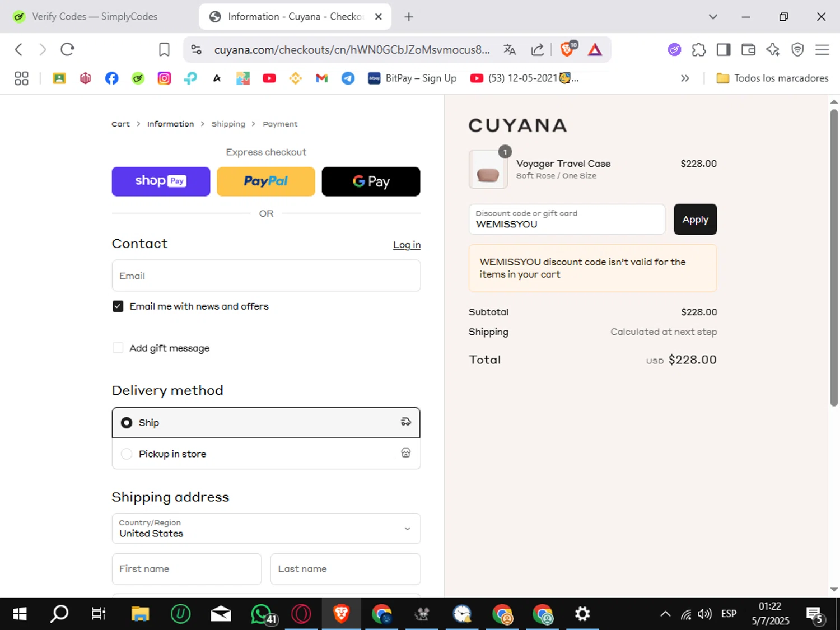
Task: Open the SimplyCodes bookmark icon
Action: [x=138, y=78]
